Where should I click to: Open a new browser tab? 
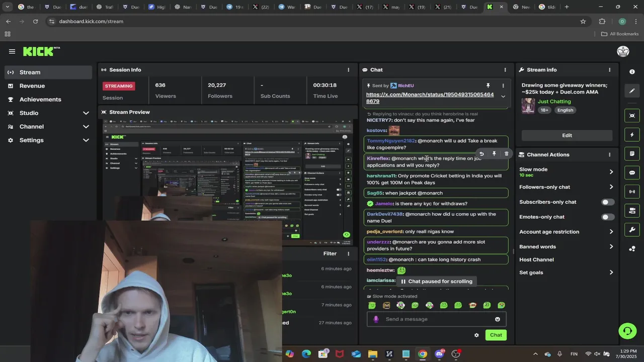tap(567, 7)
